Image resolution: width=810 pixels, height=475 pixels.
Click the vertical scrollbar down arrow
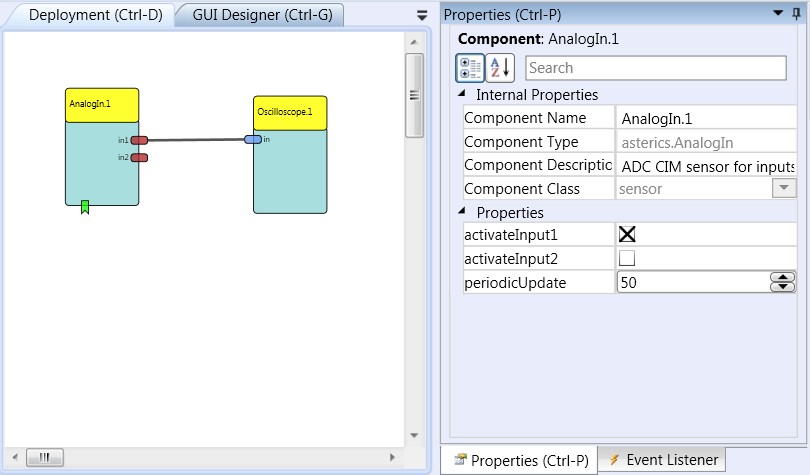coord(414,435)
